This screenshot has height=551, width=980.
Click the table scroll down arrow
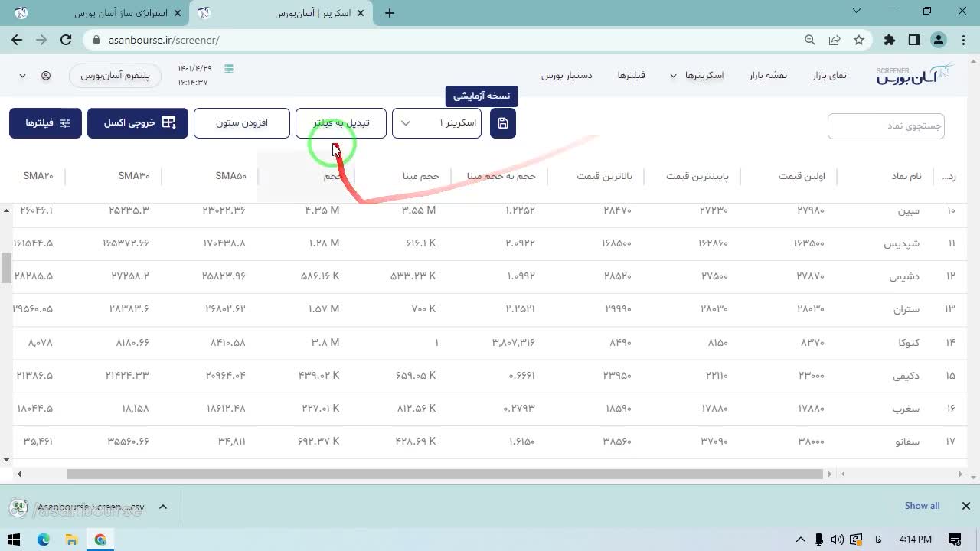[x=6, y=460]
